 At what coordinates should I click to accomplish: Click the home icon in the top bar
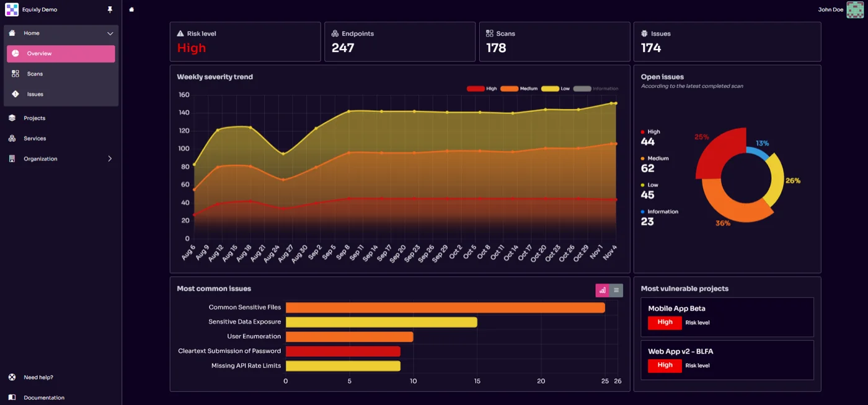coord(130,9)
